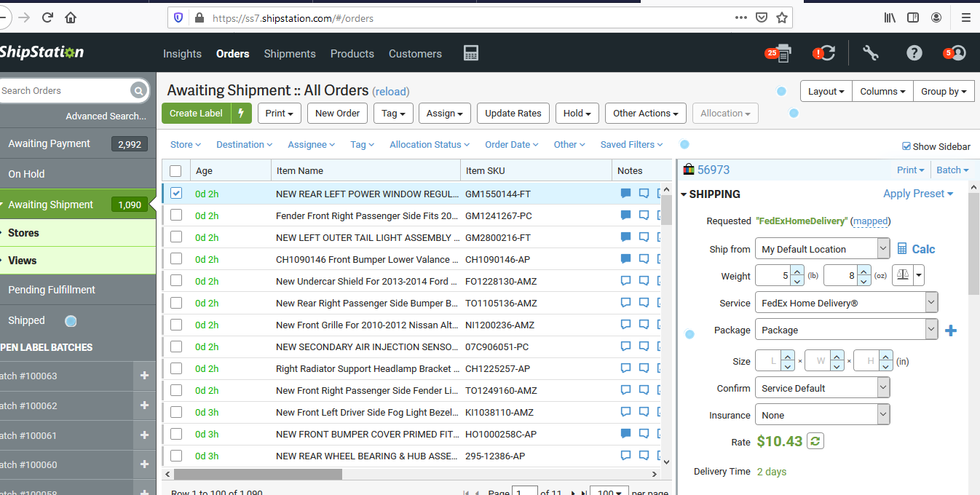Click the mapped link next to FedExHomeDelivery
The width and height of the screenshot is (980, 495).
pyautogui.click(x=871, y=221)
